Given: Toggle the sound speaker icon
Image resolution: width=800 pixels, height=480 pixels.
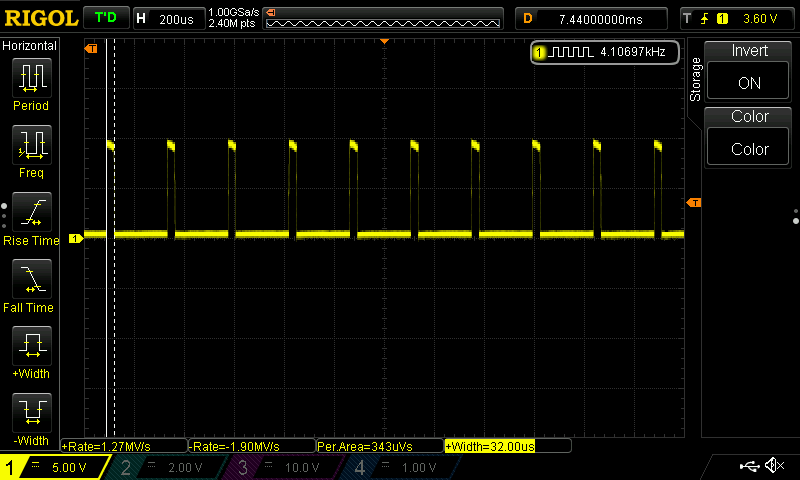Looking at the screenshot, I should coord(774,465).
